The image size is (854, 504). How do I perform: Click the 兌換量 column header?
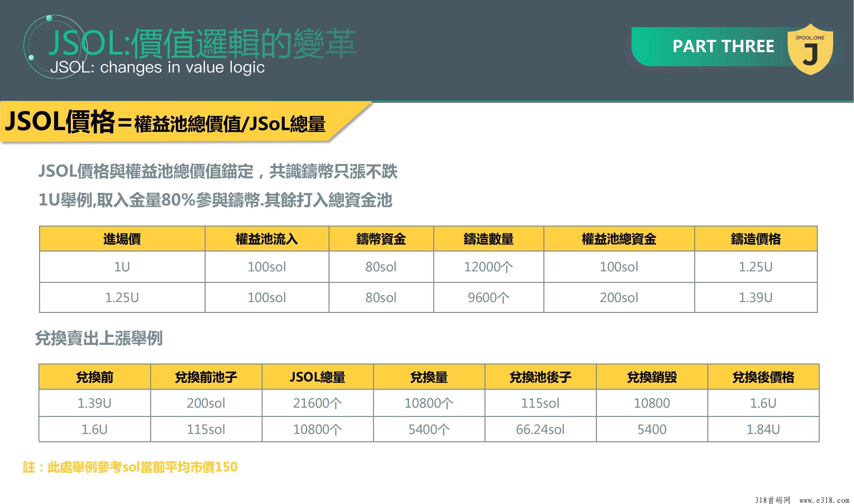point(429,377)
